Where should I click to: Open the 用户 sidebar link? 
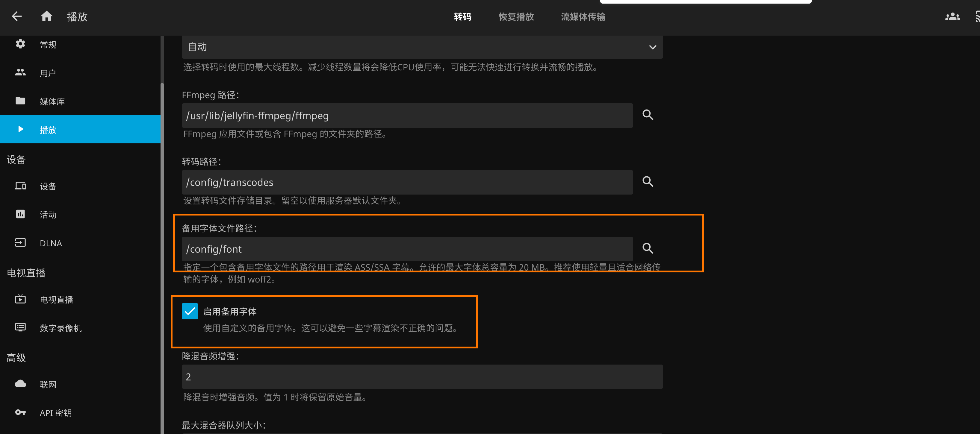pyautogui.click(x=48, y=73)
